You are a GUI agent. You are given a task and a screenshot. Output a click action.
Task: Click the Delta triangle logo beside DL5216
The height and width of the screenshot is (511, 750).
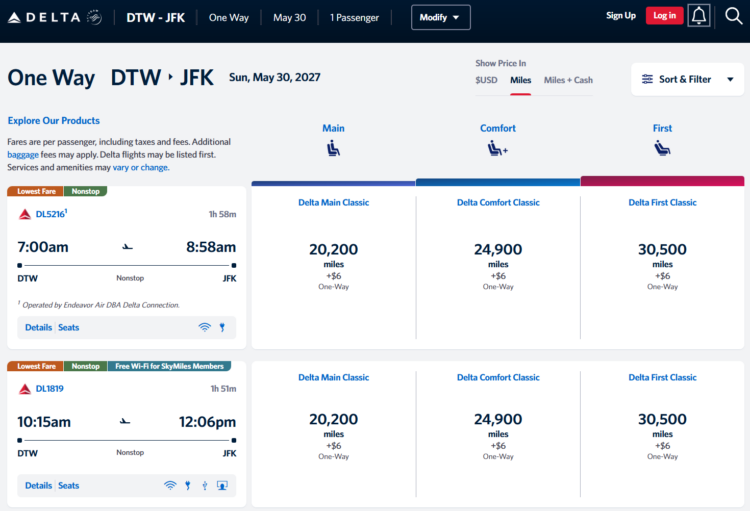coord(24,214)
